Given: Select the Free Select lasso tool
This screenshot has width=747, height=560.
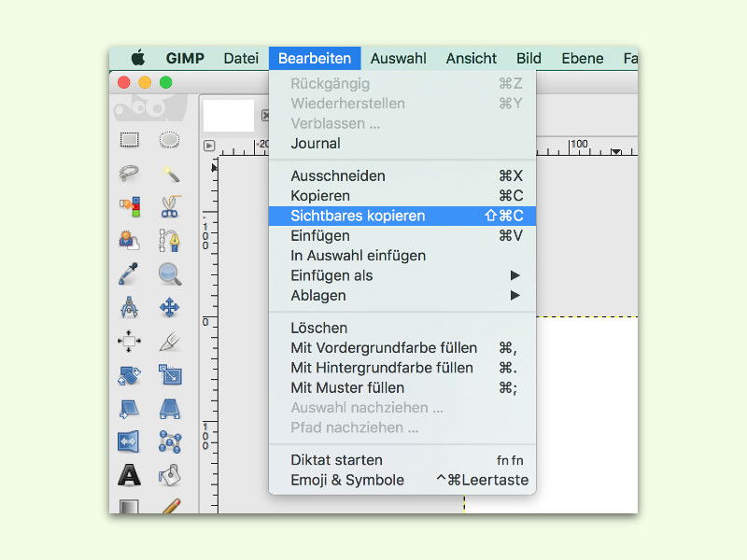Looking at the screenshot, I should coord(129,174).
